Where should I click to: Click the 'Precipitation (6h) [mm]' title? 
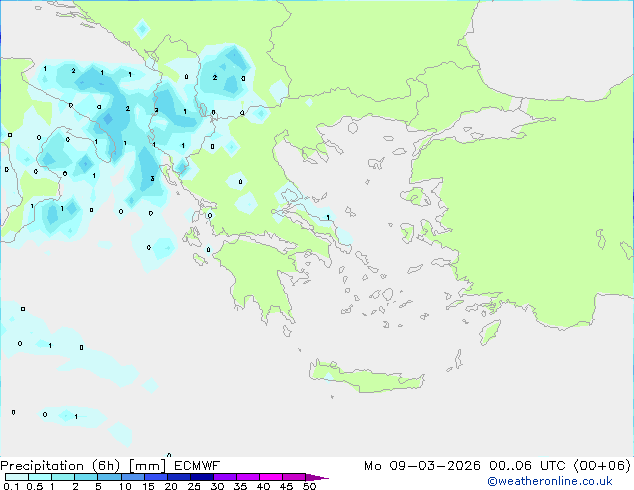[83, 466]
